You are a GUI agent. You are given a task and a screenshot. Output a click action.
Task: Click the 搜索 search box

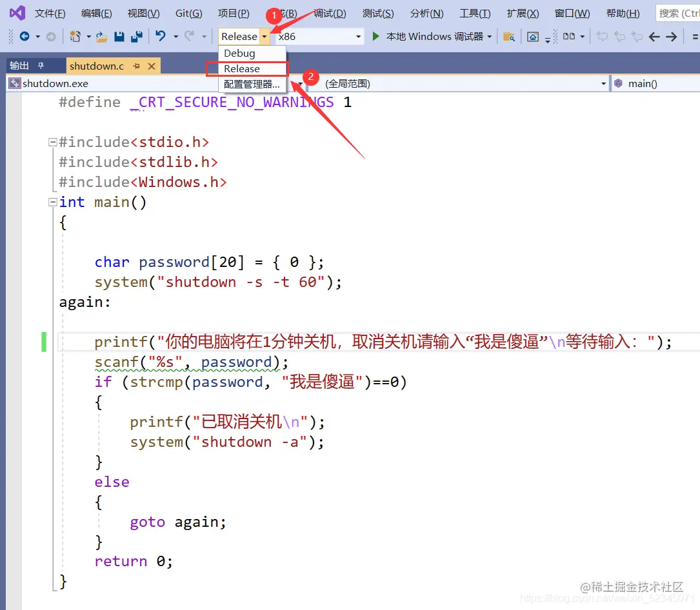click(678, 14)
